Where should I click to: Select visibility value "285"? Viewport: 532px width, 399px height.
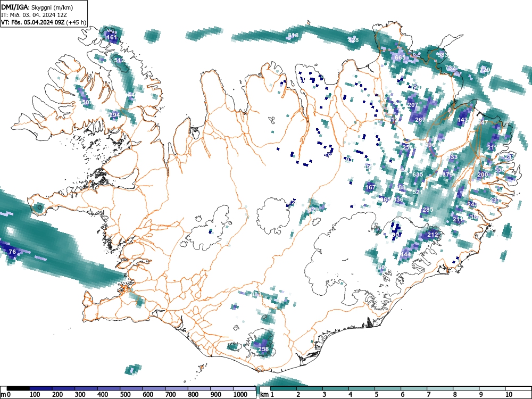coord(428,210)
